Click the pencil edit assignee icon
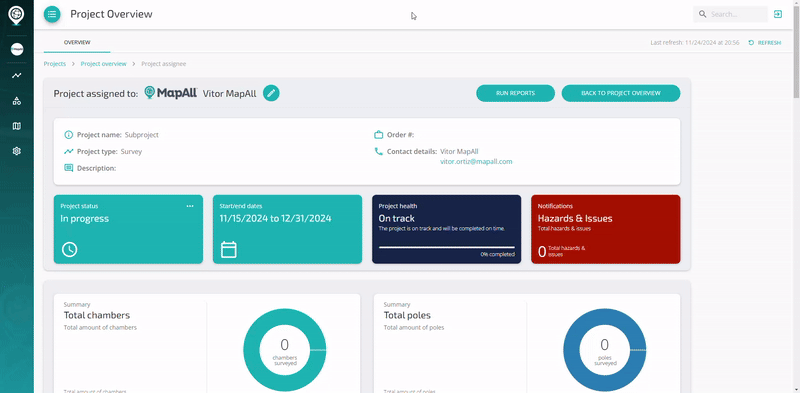 pyautogui.click(x=271, y=93)
